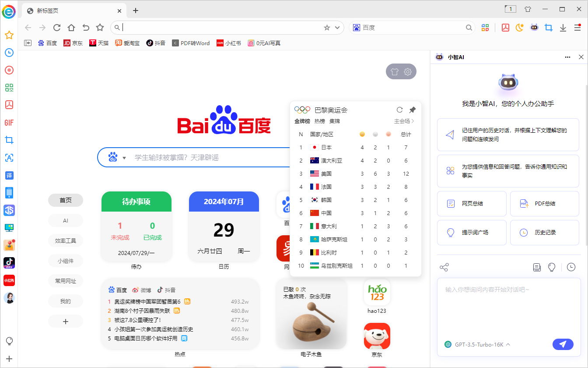Switch to the 热榜 tab
This screenshot has height=368, width=588.
(319, 121)
